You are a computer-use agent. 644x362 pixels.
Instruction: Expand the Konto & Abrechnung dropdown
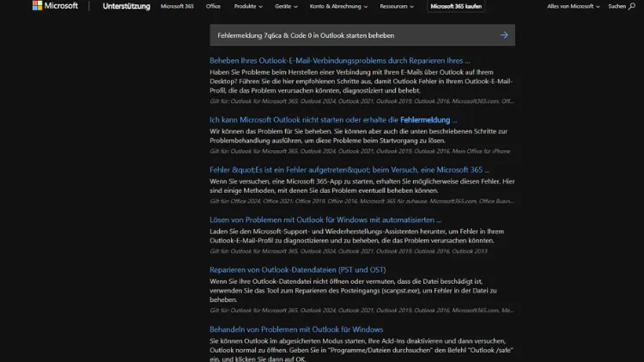pyautogui.click(x=338, y=6)
